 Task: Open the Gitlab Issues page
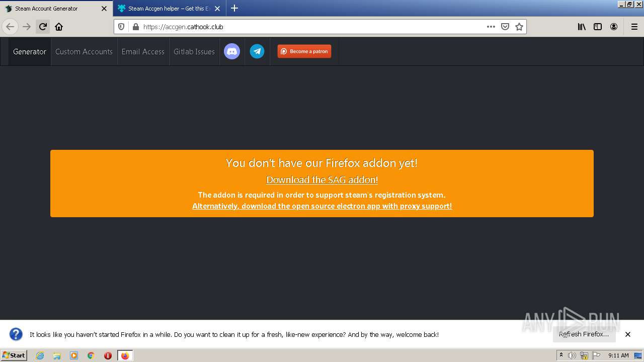(x=194, y=52)
